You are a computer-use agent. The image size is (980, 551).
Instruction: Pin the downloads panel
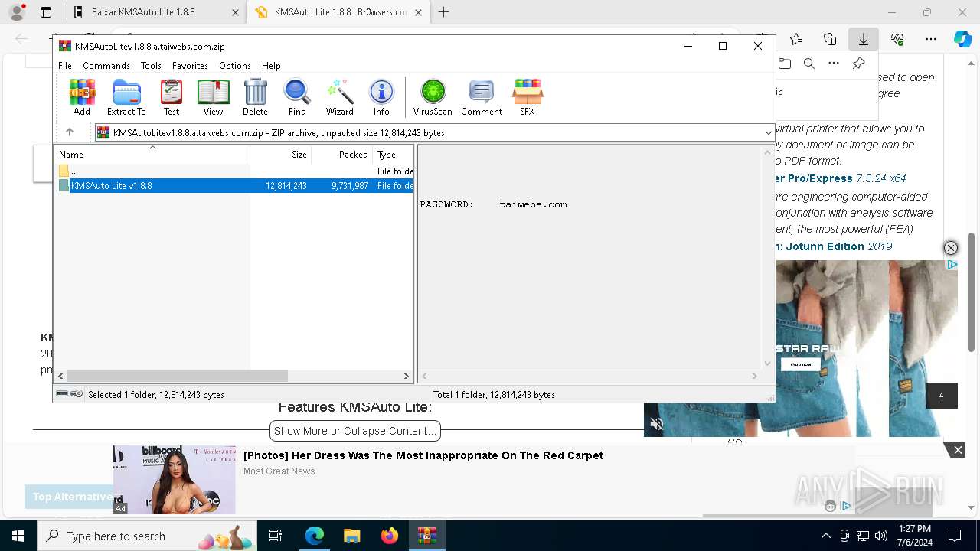(x=858, y=64)
